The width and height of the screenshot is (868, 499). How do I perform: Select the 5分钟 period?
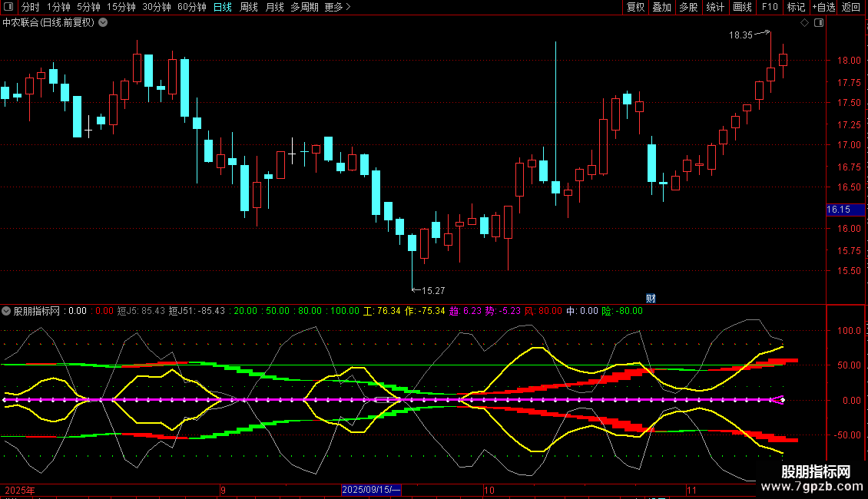88,7
